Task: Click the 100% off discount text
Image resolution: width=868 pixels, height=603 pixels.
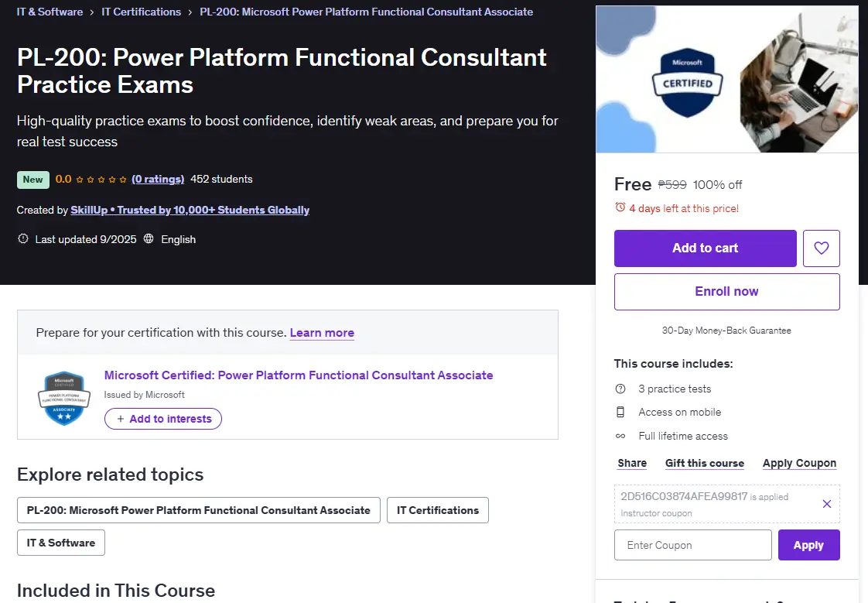Action: tap(717, 184)
